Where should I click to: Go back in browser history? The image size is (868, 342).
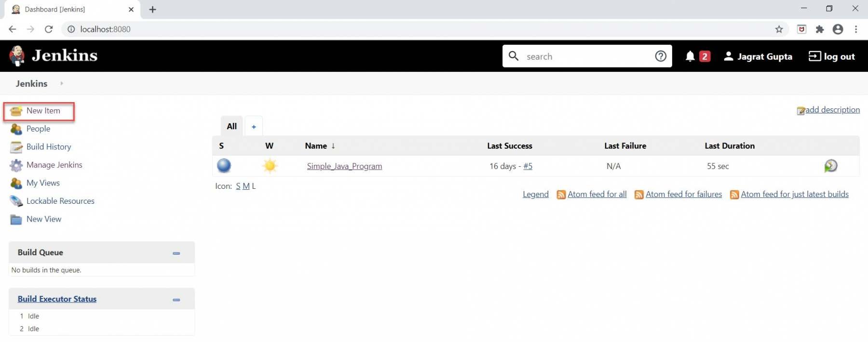[13, 29]
